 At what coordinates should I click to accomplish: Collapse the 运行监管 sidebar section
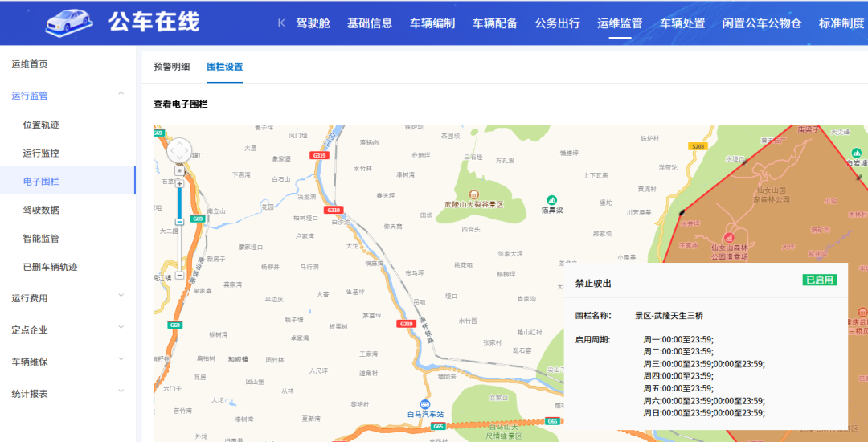point(121,95)
